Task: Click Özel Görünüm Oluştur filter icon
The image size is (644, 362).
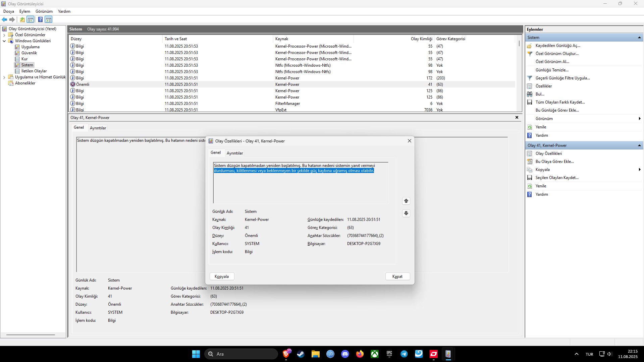Action: pos(530,54)
